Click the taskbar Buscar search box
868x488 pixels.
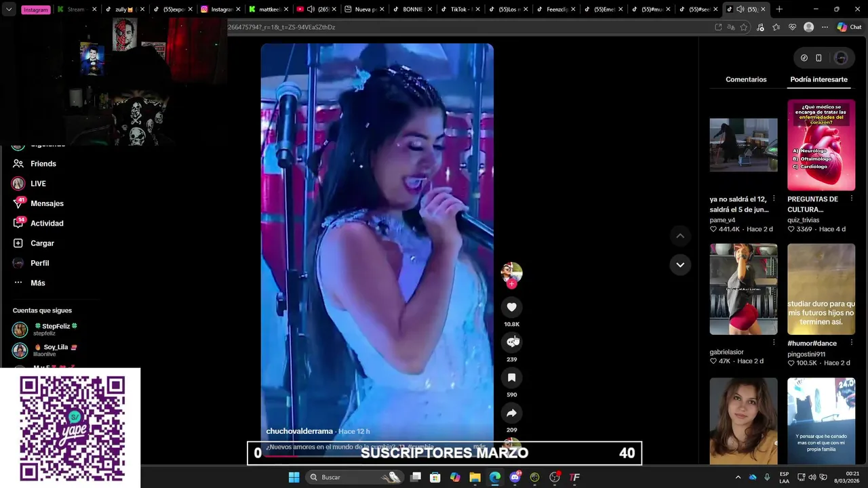pos(356,477)
